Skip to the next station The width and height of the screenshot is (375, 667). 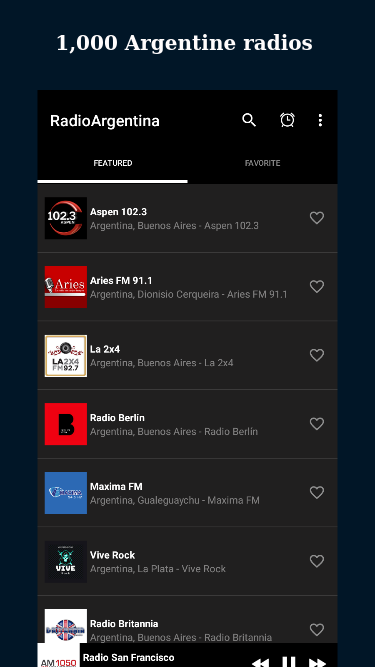(317, 662)
